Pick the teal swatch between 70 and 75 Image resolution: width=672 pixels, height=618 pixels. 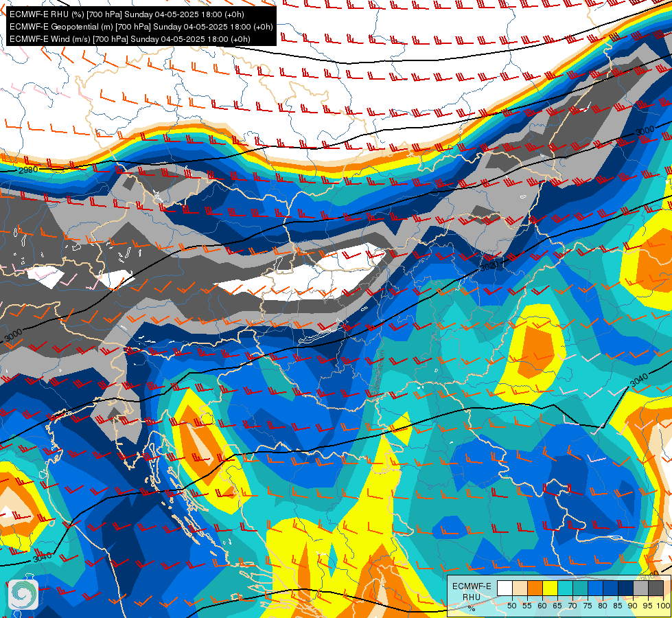pos(580,588)
